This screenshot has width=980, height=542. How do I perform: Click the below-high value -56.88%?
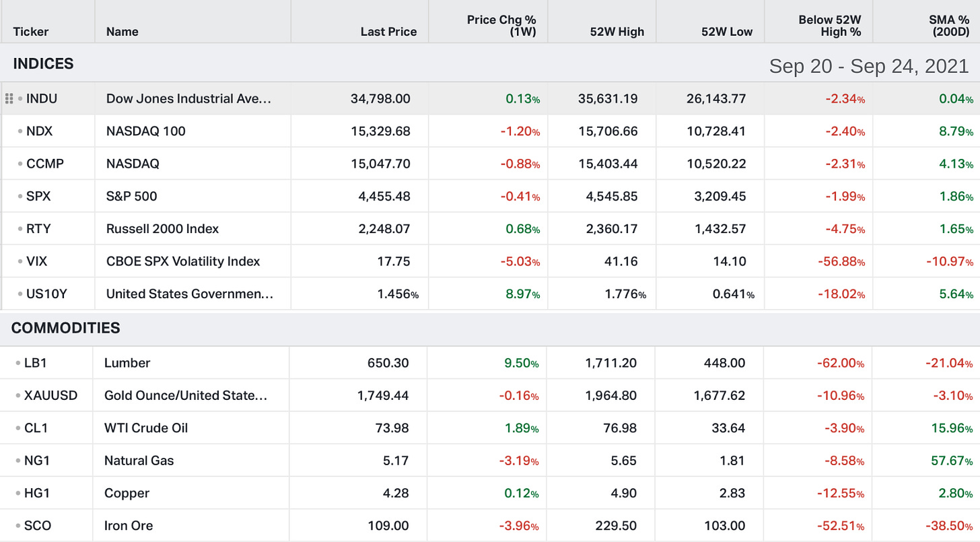pos(840,261)
